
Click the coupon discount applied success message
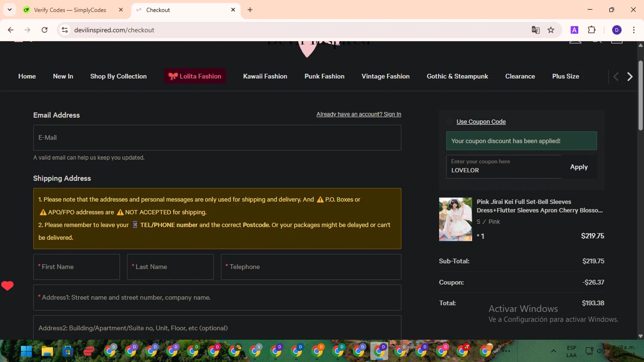[521, 141]
